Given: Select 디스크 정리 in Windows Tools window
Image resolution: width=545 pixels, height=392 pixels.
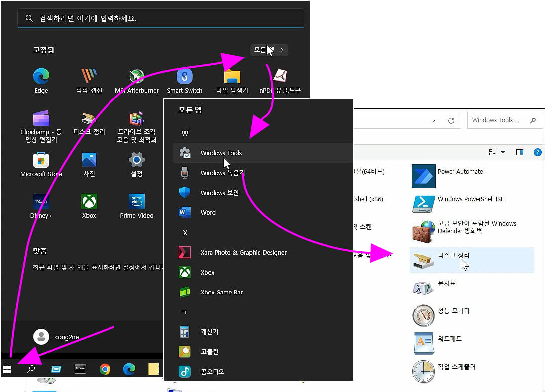Looking at the screenshot, I should pyautogui.click(x=472, y=260).
